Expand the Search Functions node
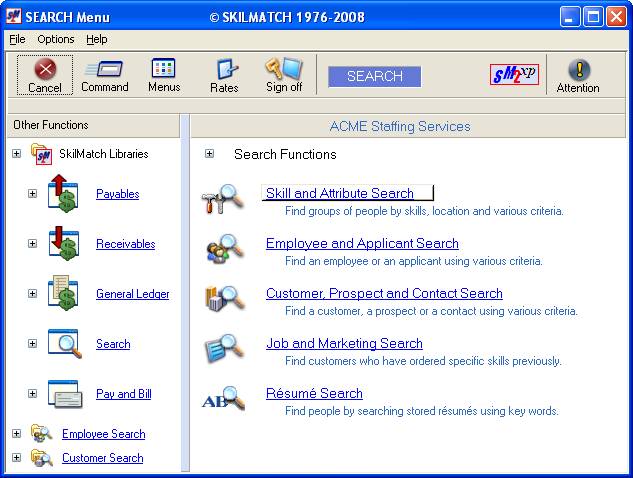Screen dimensions: 633x478 (x=209, y=153)
